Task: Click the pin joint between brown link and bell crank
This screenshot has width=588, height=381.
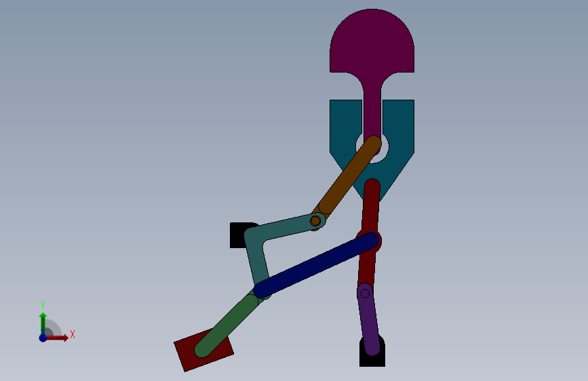Action: pyautogui.click(x=315, y=221)
